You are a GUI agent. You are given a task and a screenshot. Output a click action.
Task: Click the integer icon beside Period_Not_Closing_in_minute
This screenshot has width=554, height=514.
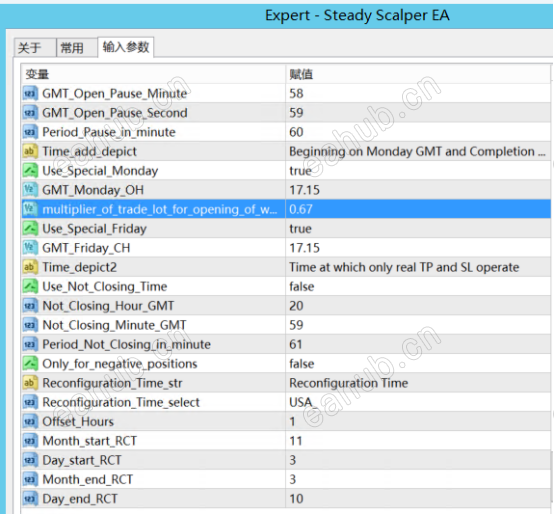coord(30,344)
